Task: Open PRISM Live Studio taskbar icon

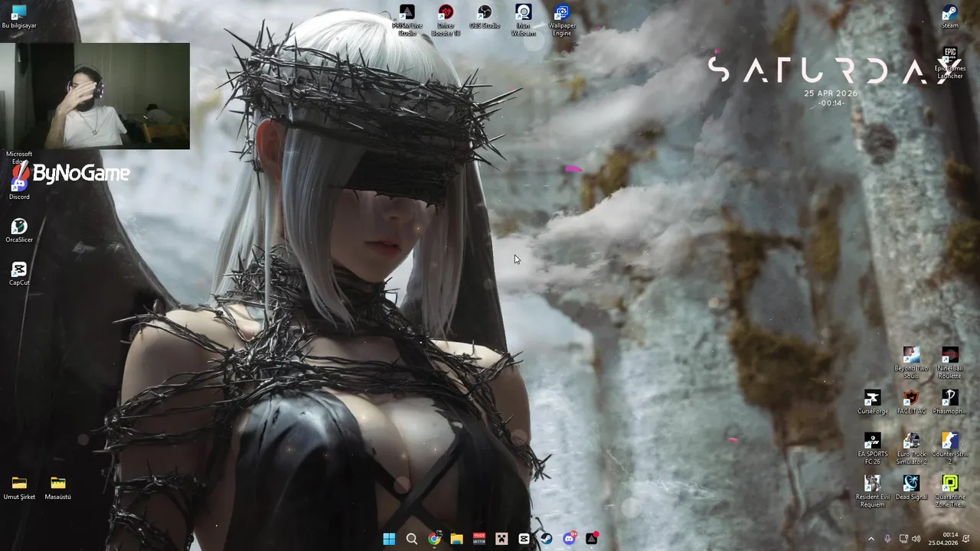Action: tap(592, 539)
